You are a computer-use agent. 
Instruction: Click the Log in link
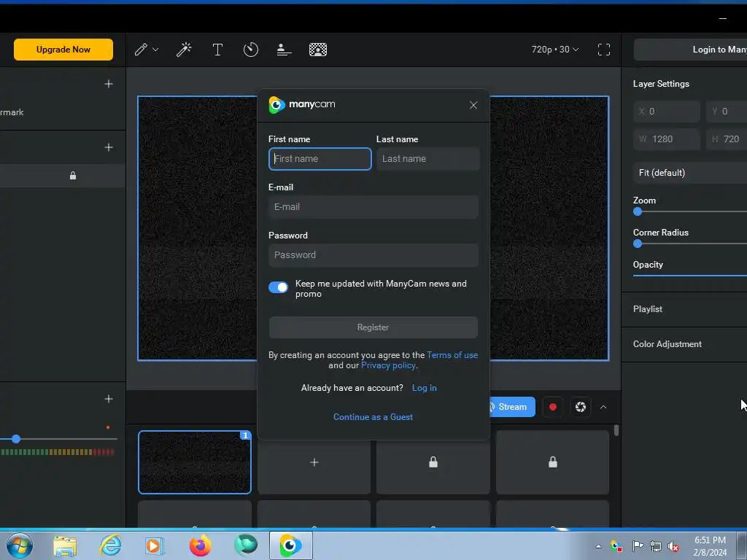click(x=424, y=388)
